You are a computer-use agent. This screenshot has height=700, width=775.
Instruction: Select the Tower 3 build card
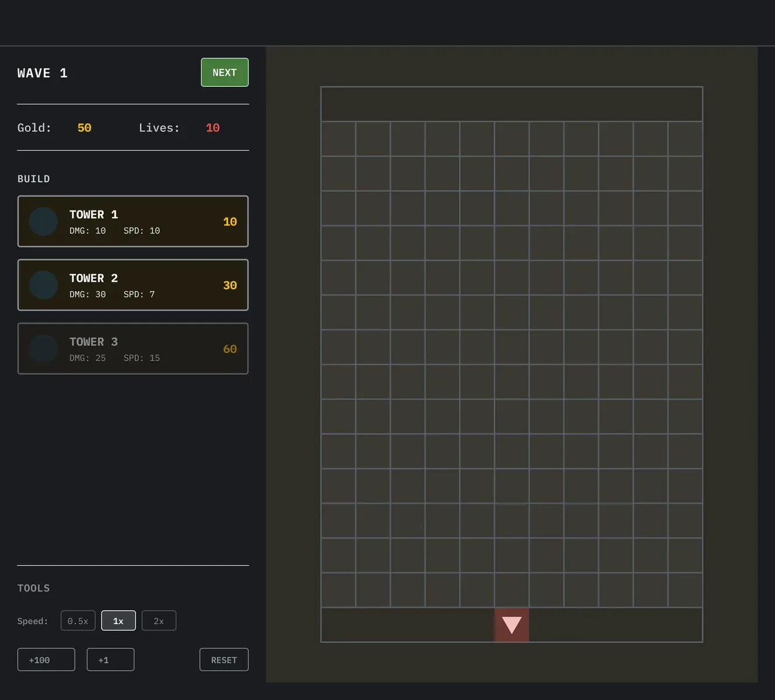pyautogui.click(x=133, y=348)
